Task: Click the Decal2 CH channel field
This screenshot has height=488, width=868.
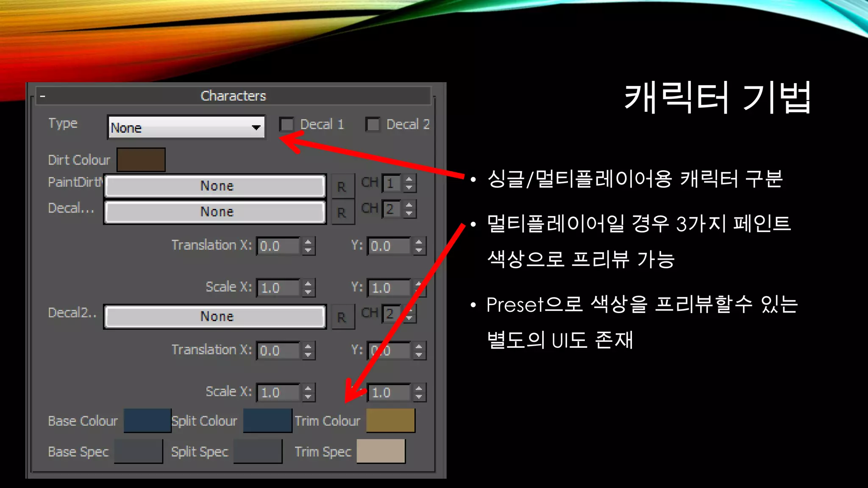Action: pos(392,314)
